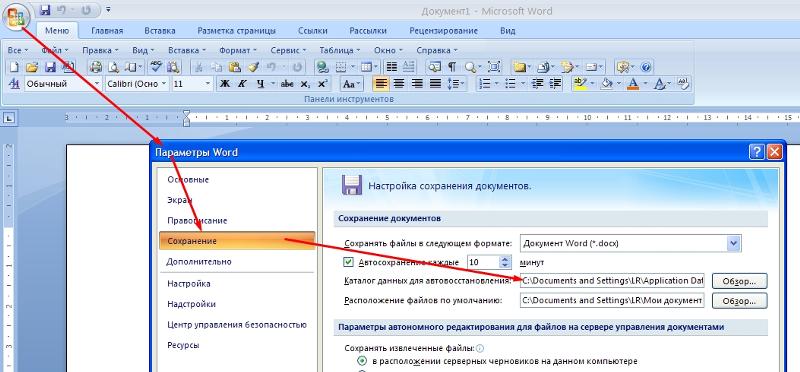800x372 pixels.
Task: Open the Сервис classic menu
Action: [288, 51]
